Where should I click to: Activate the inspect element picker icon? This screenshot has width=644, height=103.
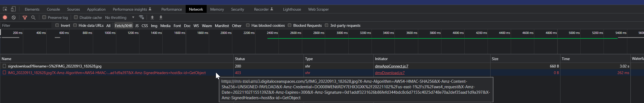5,9
